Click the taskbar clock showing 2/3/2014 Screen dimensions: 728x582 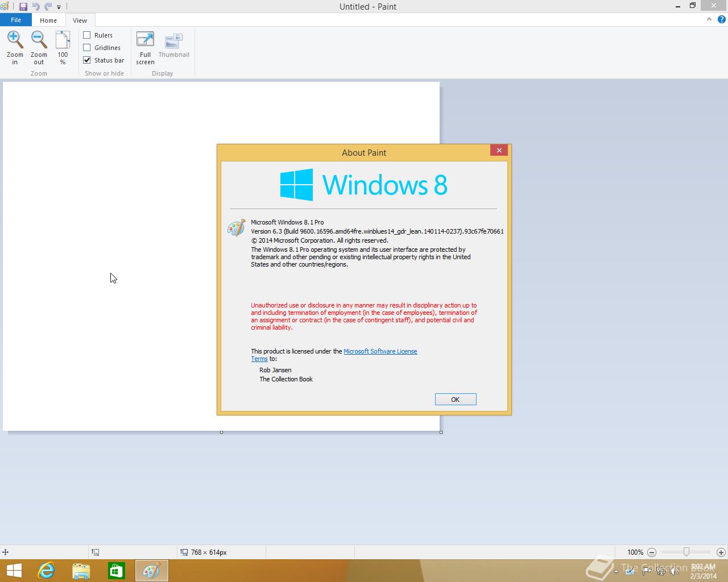704,571
